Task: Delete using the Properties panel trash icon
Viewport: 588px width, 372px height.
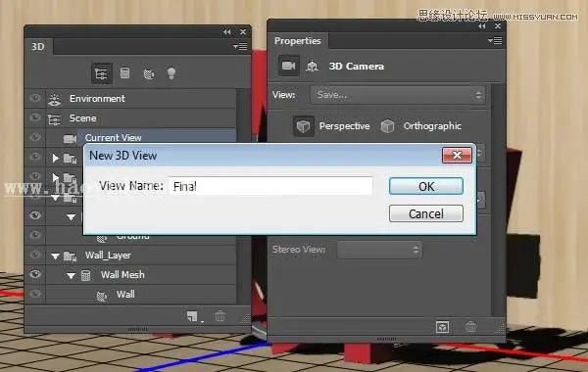Action: (x=470, y=327)
